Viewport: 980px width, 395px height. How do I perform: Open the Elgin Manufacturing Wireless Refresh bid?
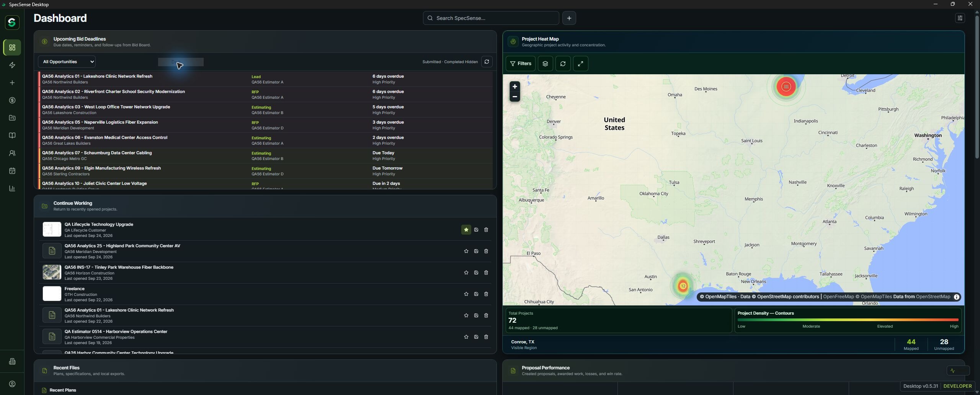coord(265,171)
